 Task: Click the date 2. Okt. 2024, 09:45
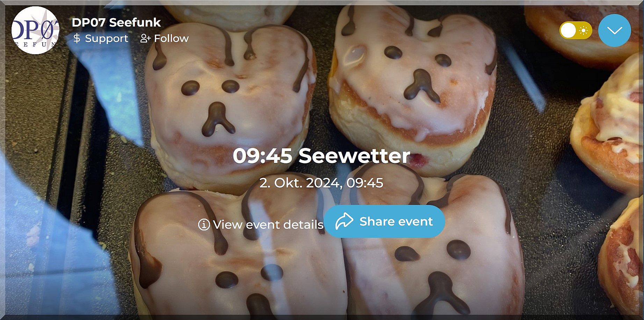pos(321,183)
